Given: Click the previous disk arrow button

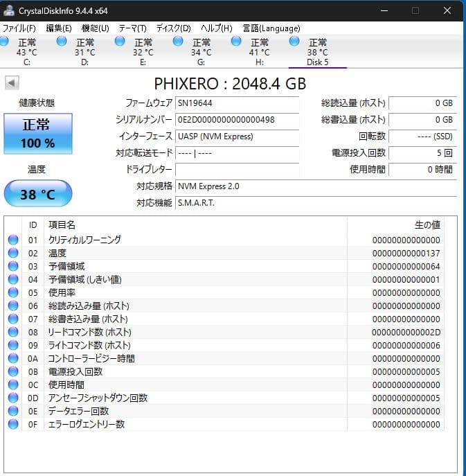Looking at the screenshot, I should point(12,82).
